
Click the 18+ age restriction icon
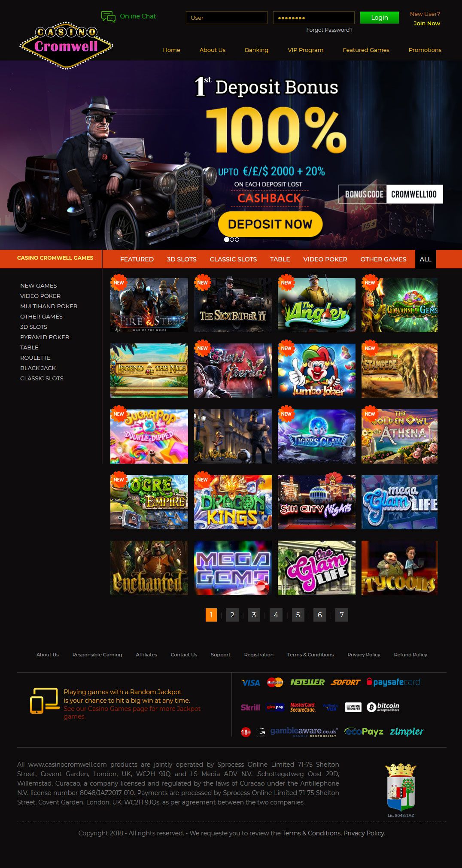246,732
